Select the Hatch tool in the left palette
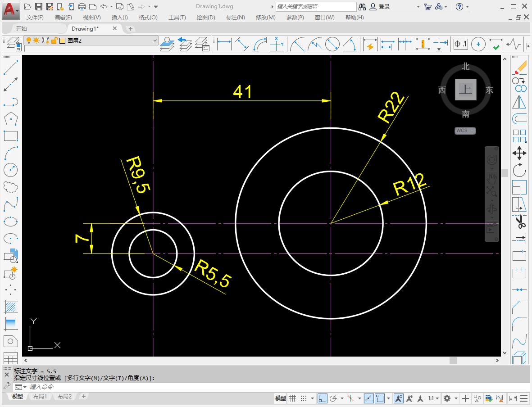The image size is (532, 407). [x=11, y=307]
